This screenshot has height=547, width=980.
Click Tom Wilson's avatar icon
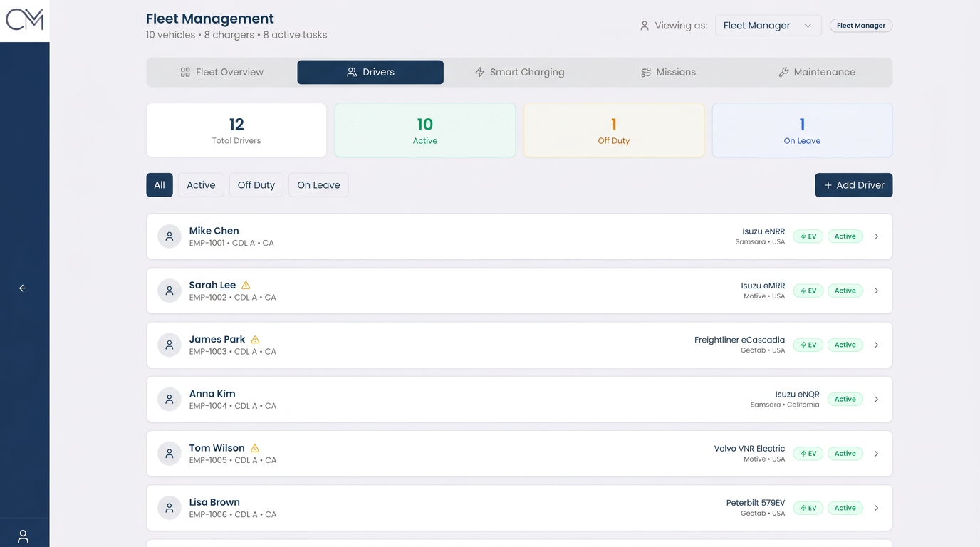(x=170, y=454)
